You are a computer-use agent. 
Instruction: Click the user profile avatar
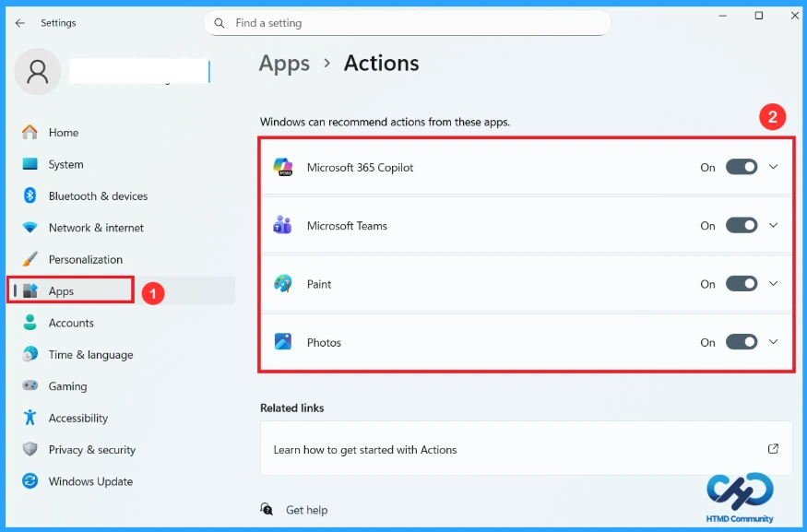pyautogui.click(x=38, y=72)
